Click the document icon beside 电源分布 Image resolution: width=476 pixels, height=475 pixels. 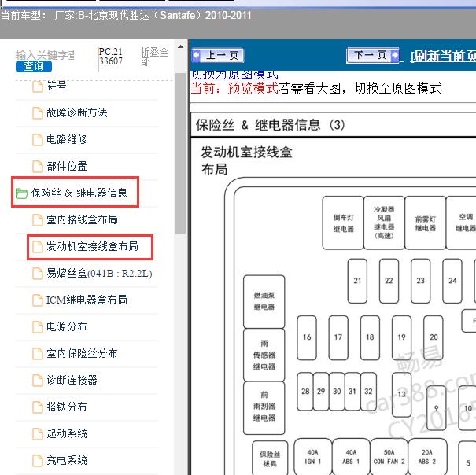(x=38, y=327)
